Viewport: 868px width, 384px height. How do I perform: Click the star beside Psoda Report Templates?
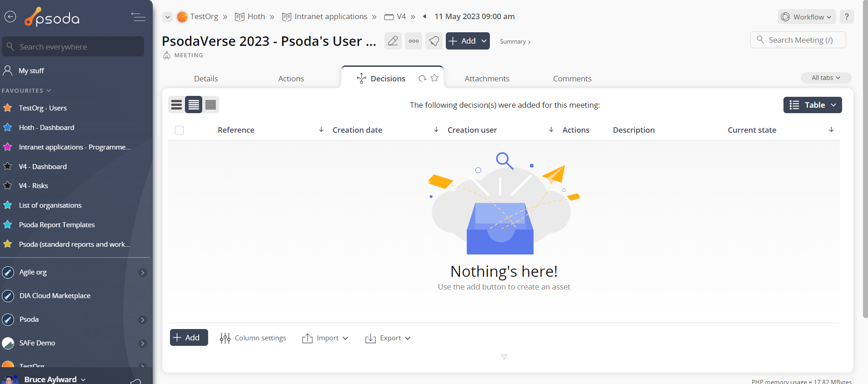[x=8, y=224]
